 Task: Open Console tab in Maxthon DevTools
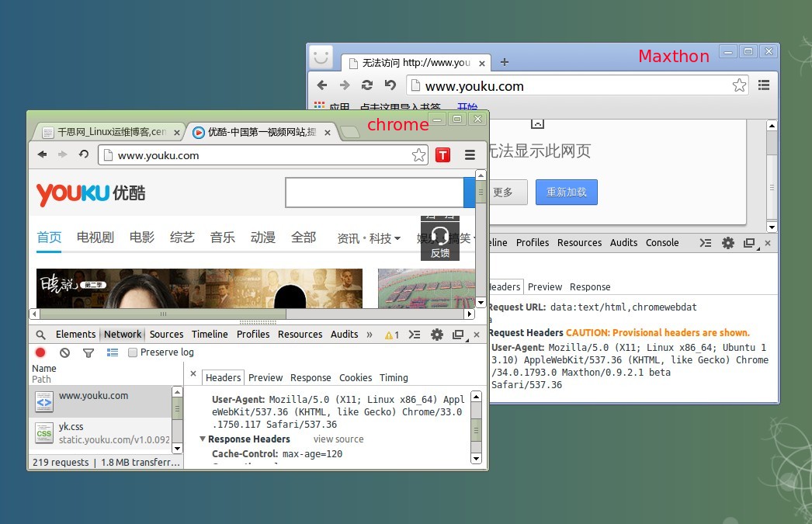pos(662,243)
